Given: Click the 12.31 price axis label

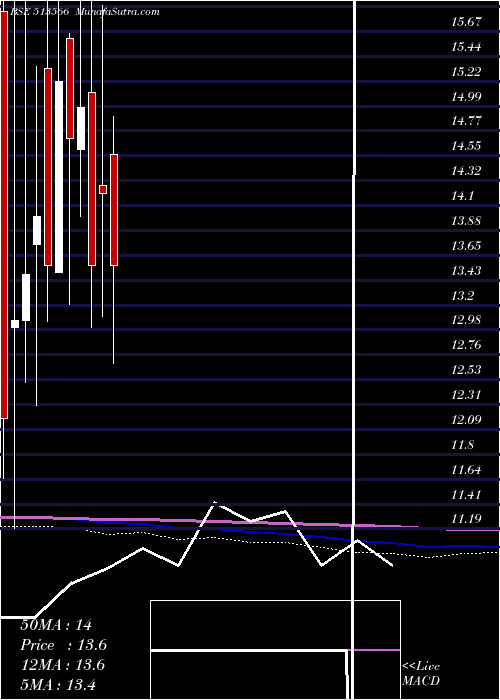Looking at the screenshot, I should [467, 395].
